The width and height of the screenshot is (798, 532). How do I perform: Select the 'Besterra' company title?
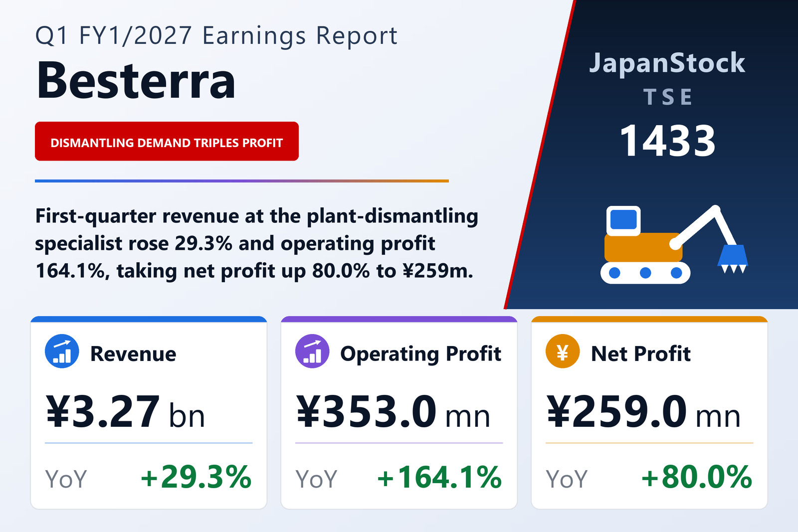click(136, 81)
